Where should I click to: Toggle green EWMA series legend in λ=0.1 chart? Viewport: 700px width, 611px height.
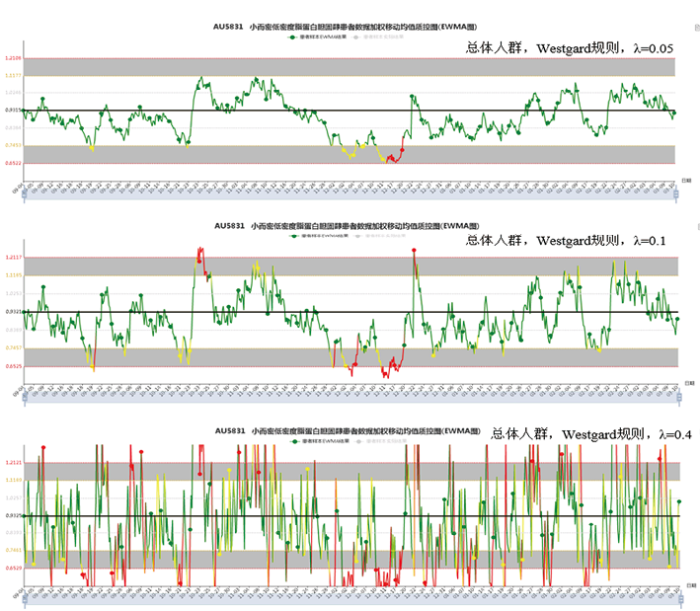pos(319,236)
